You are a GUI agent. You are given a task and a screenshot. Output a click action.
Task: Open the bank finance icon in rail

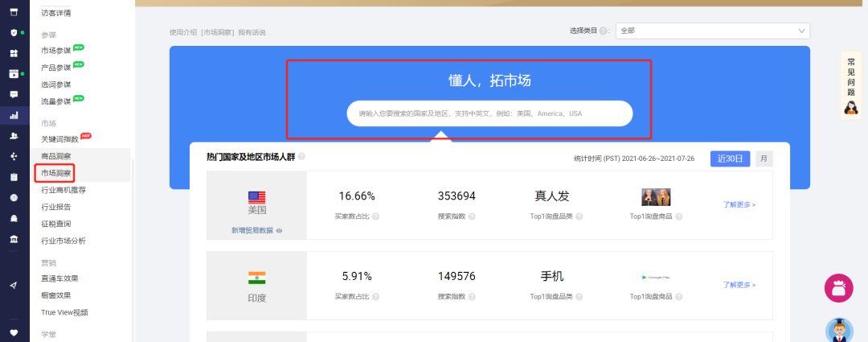coord(14,239)
